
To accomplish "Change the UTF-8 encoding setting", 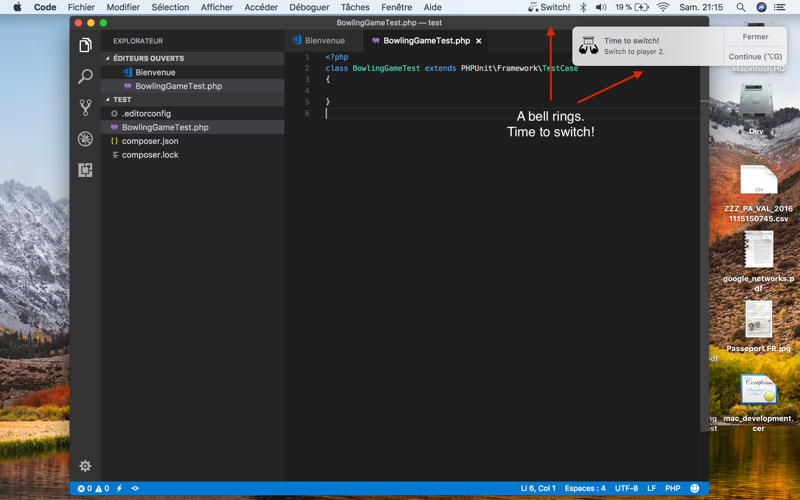I will click(x=626, y=488).
